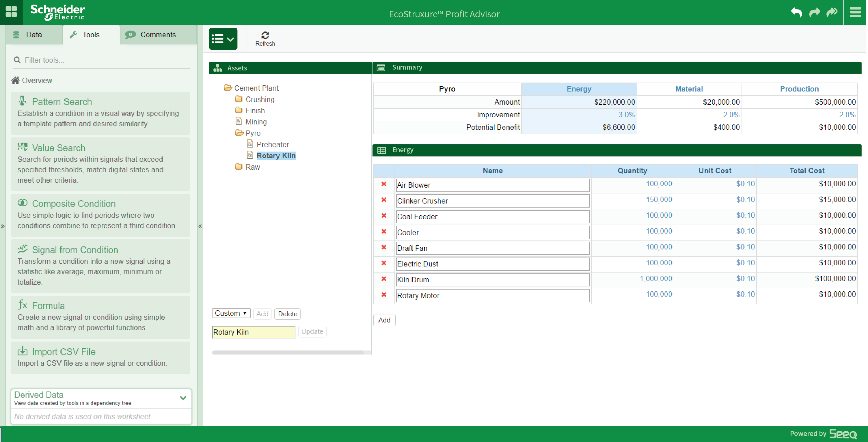
Task: Select the Mining asset
Action: [256, 122]
